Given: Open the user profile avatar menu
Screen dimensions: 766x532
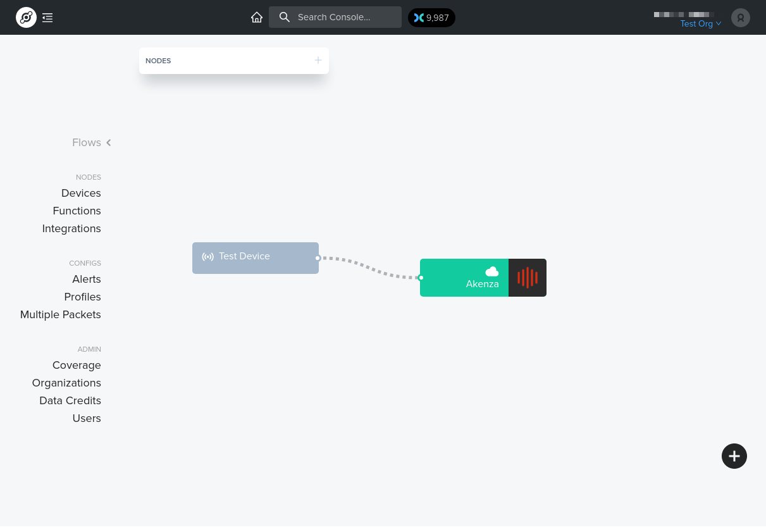Looking at the screenshot, I should tap(740, 18).
